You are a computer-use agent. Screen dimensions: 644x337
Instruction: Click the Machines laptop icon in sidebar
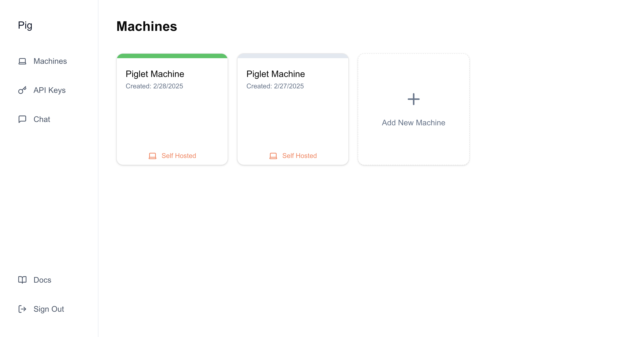(x=22, y=61)
